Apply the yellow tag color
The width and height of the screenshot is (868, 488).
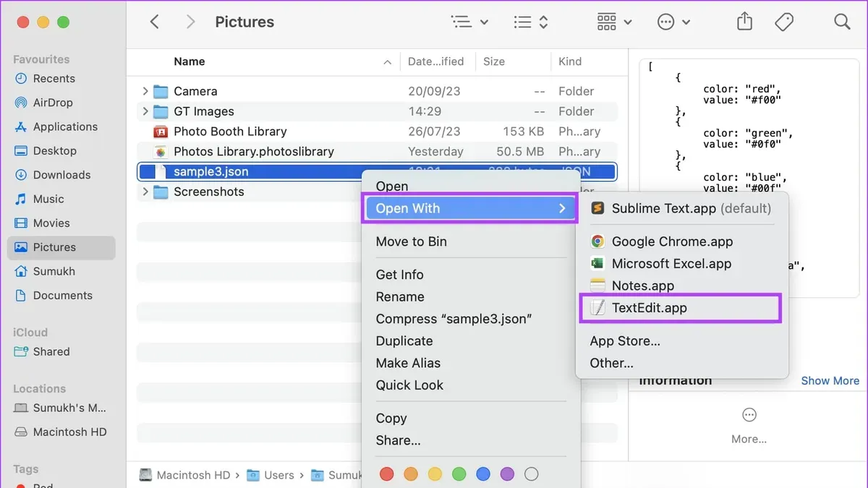tap(435, 474)
